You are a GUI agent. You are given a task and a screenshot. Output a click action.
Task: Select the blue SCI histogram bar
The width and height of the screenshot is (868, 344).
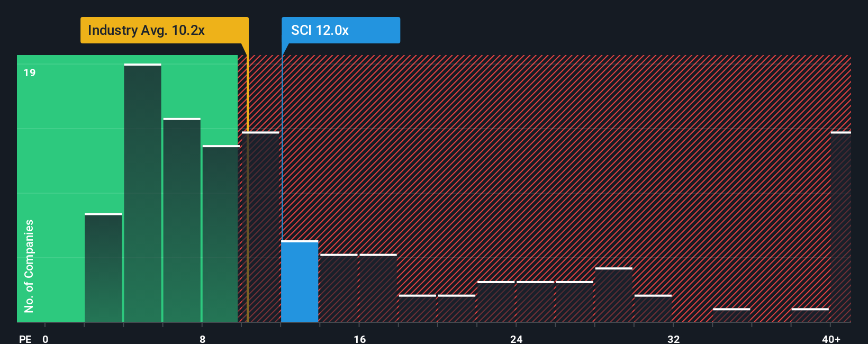300,282
